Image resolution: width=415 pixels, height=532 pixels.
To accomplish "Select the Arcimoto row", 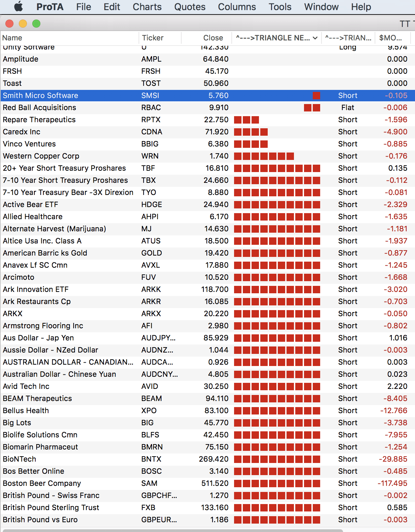I will coord(207,277).
